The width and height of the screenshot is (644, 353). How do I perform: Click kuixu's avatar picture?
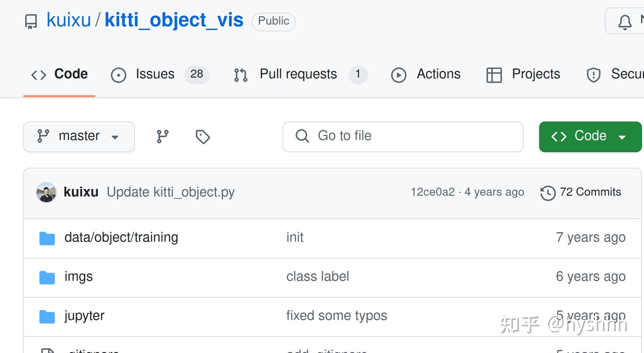pyautogui.click(x=46, y=192)
